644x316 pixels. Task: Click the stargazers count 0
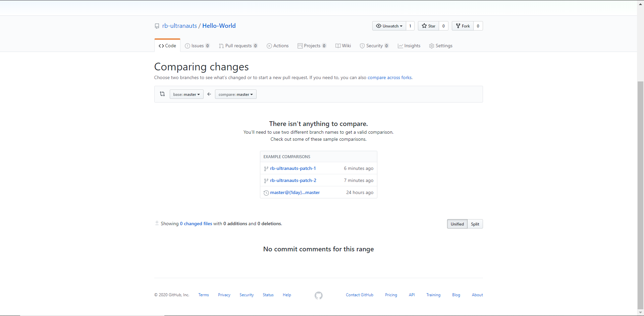tap(443, 26)
